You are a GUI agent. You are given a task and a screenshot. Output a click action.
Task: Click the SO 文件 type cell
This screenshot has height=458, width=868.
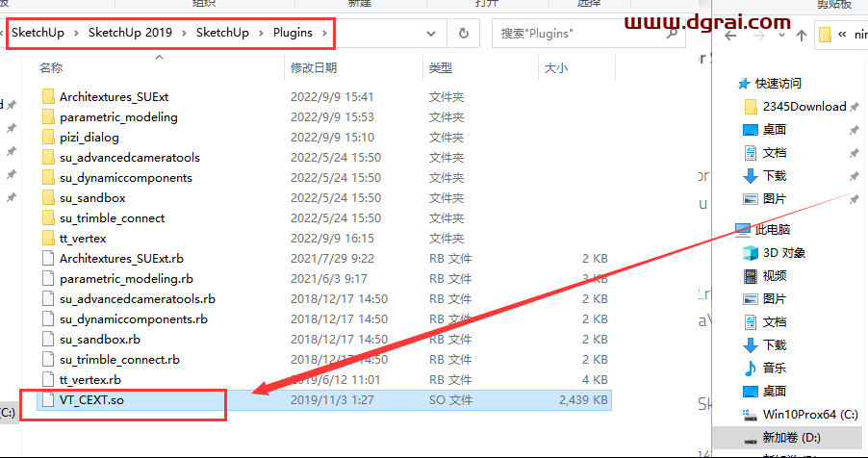(450, 400)
